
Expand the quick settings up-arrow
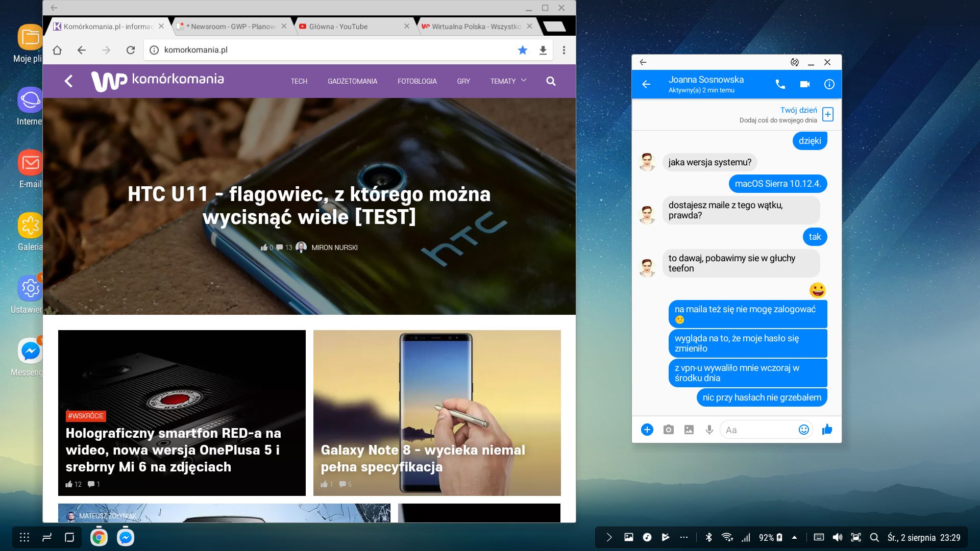[794, 537]
